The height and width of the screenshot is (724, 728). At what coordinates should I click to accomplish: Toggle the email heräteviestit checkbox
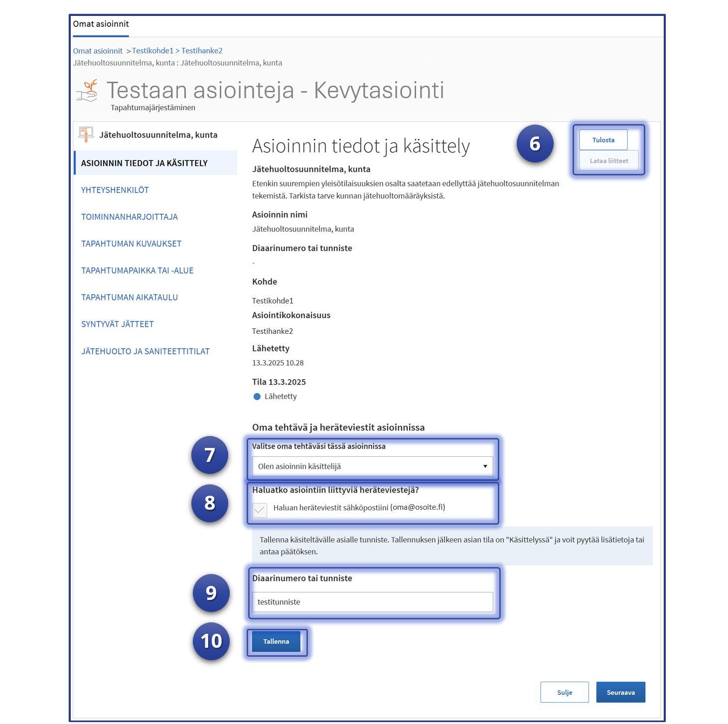pos(260,510)
